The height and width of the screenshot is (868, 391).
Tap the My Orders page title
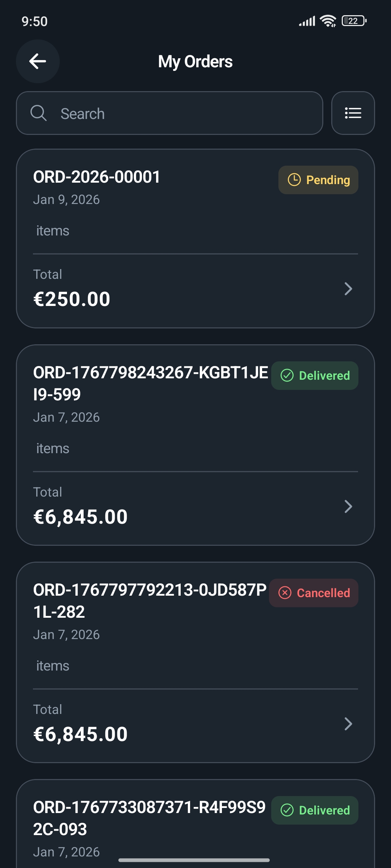tap(195, 61)
